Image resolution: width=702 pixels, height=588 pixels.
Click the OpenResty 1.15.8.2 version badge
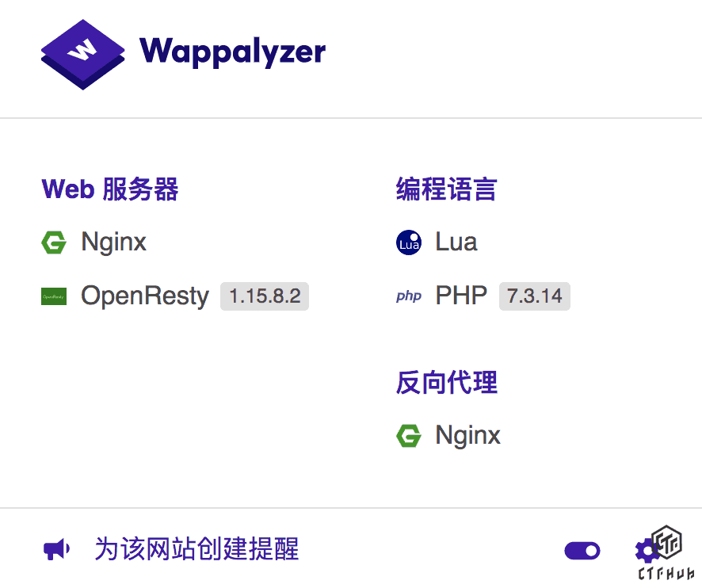click(x=265, y=296)
